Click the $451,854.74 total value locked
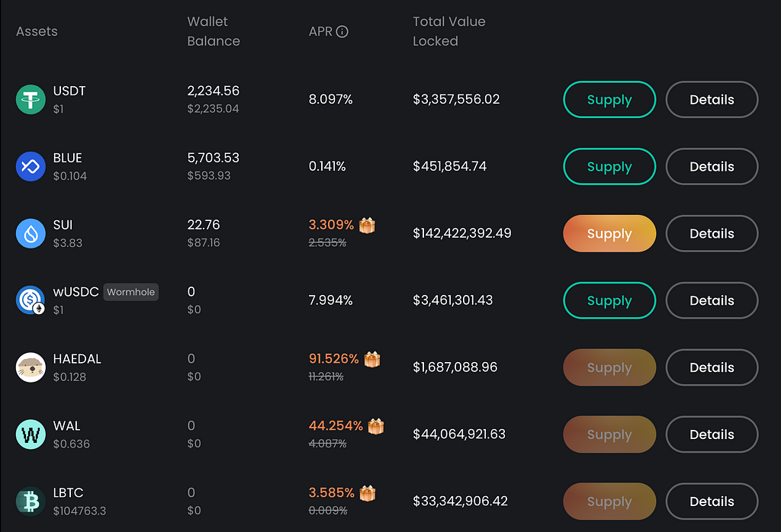This screenshot has height=532, width=781. tap(450, 166)
